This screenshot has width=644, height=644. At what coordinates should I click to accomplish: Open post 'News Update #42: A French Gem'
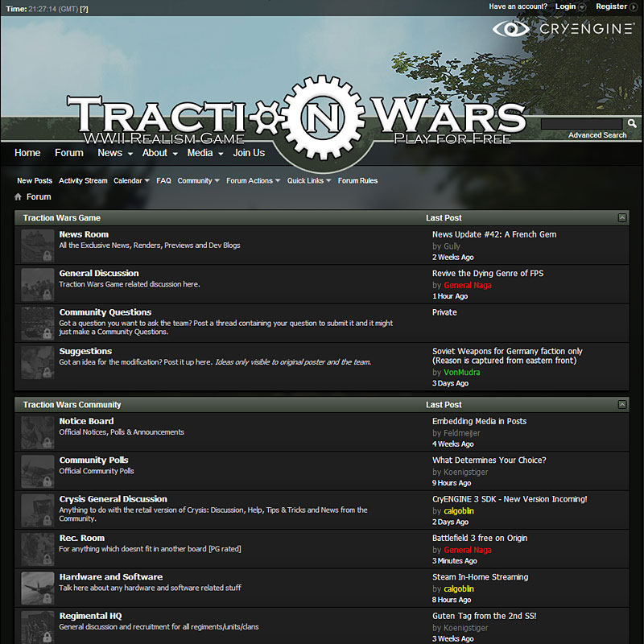pos(494,234)
